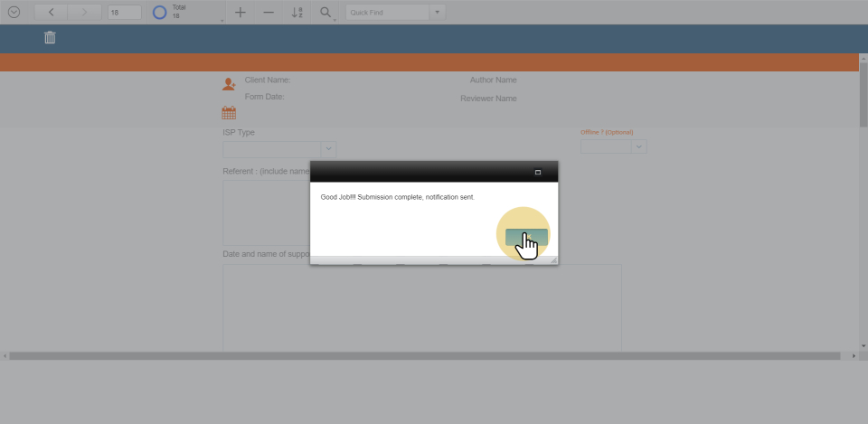Open the calendar date picker icon
The width and height of the screenshot is (868, 424).
coord(229,113)
